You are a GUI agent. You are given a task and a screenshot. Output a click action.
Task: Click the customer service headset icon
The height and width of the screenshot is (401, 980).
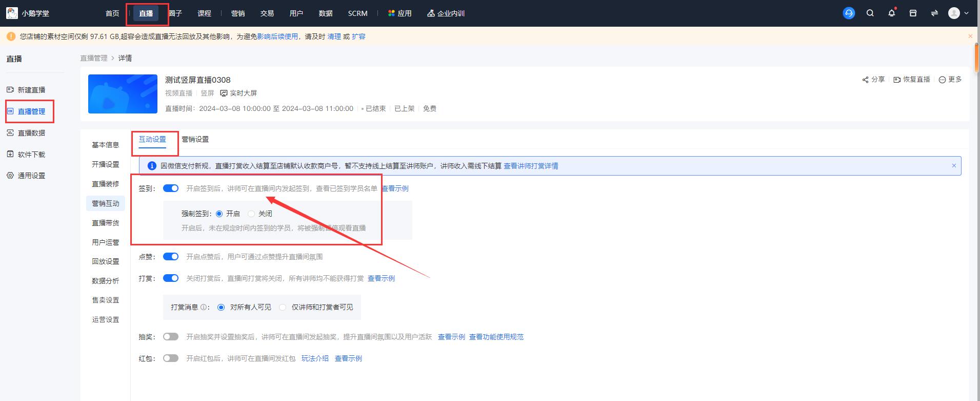849,13
